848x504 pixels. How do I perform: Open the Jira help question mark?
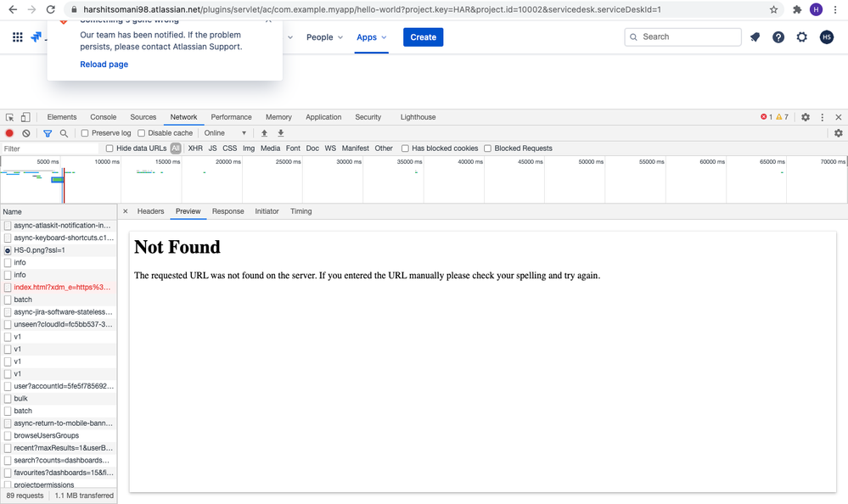(778, 36)
